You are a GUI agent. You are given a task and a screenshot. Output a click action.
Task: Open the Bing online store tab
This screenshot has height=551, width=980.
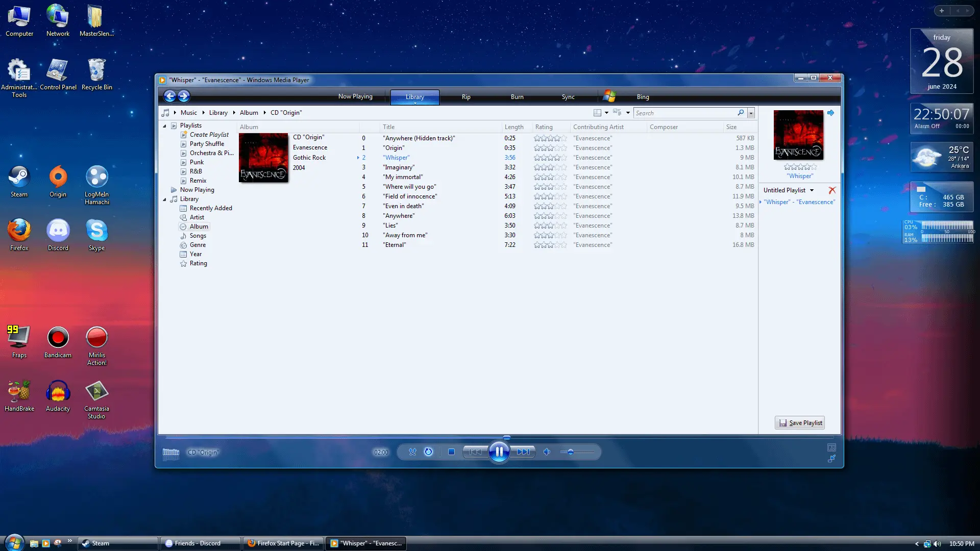click(643, 97)
